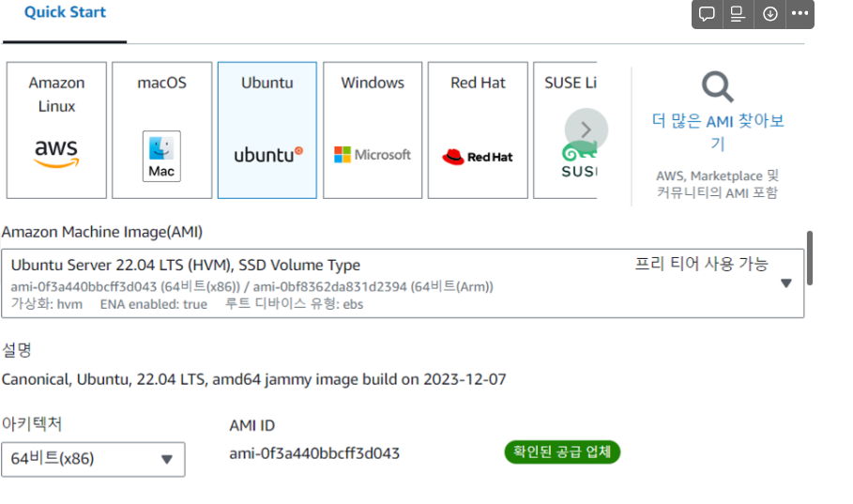Click the Microsoft logo
Screen dimensions: 853x504
[x=373, y=155]
